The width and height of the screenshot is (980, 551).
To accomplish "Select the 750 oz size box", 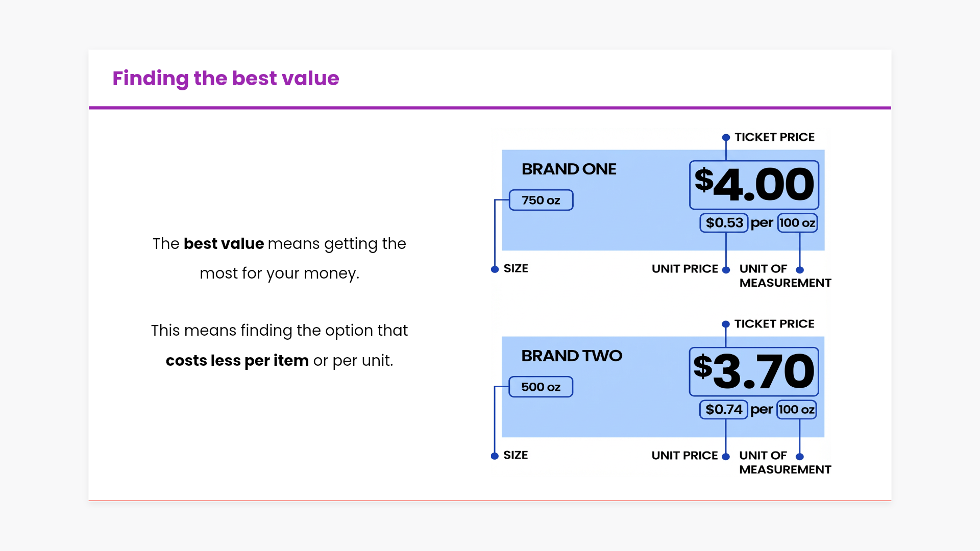I will coord(541,201).
